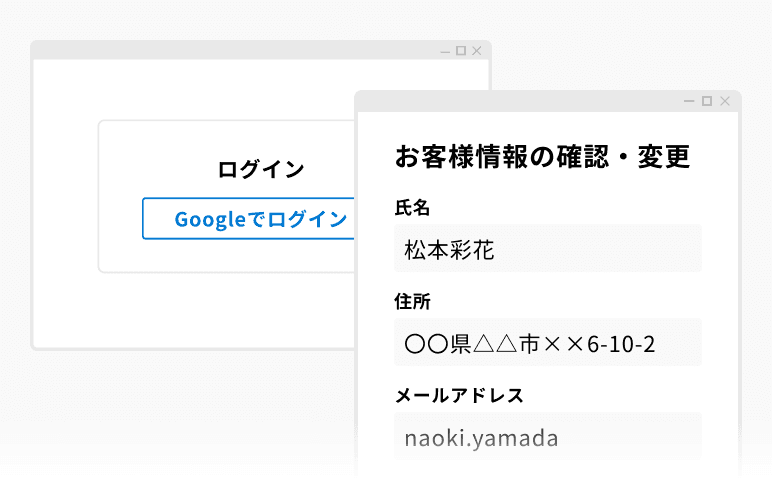Minimize the login window

coord(445,50)
